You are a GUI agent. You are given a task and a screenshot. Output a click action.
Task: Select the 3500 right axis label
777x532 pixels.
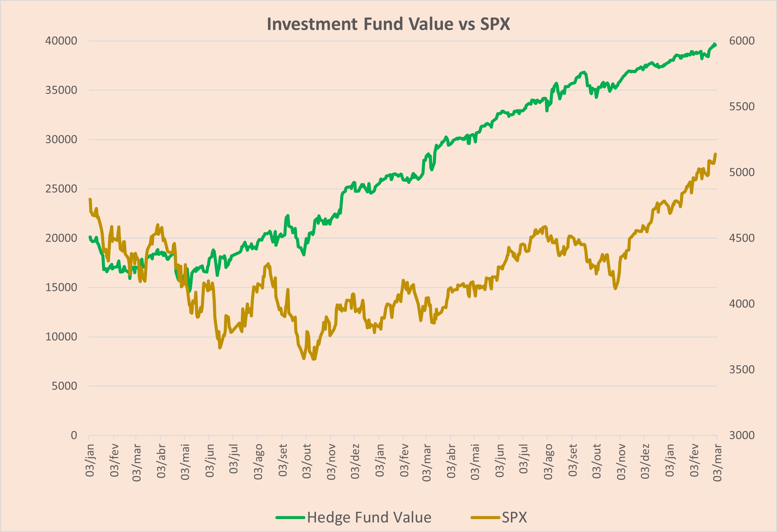(742, 370)
